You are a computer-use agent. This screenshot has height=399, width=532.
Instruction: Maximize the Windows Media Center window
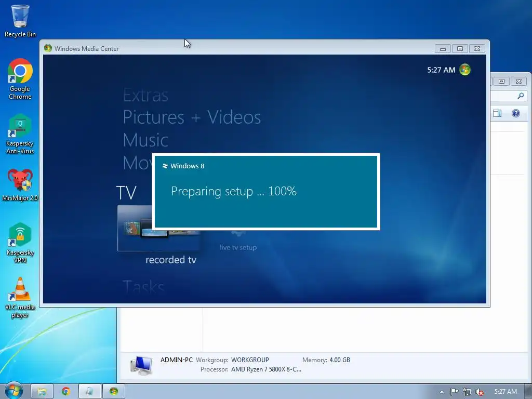coord(460,48)
